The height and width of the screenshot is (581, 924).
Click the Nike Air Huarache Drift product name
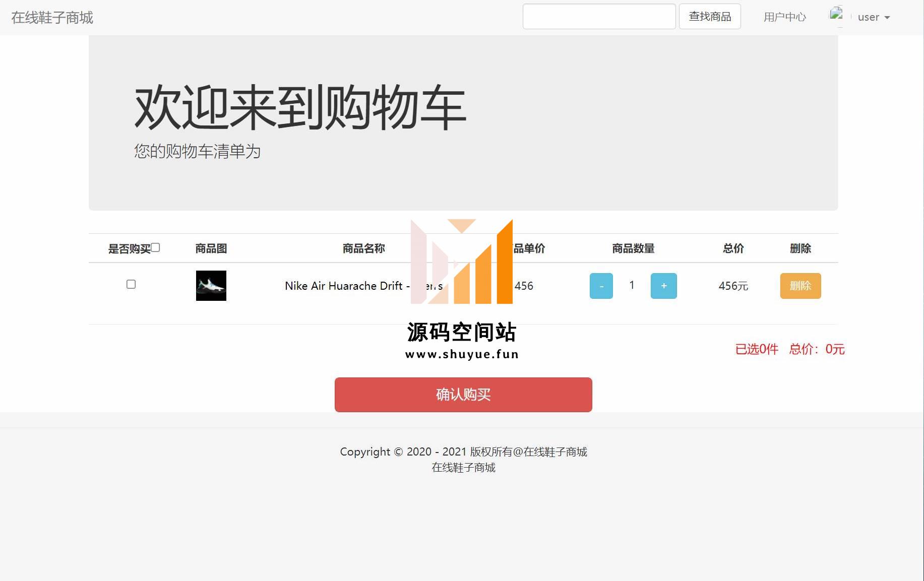347,286
